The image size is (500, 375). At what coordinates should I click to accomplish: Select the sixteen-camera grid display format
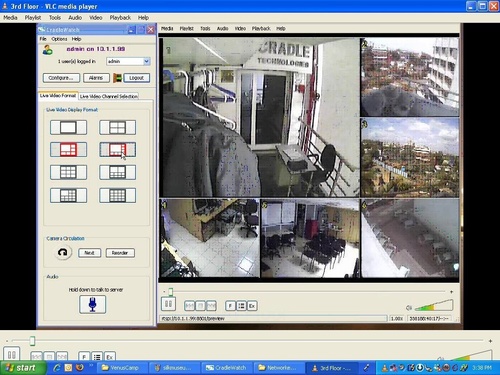coord(117,195)
